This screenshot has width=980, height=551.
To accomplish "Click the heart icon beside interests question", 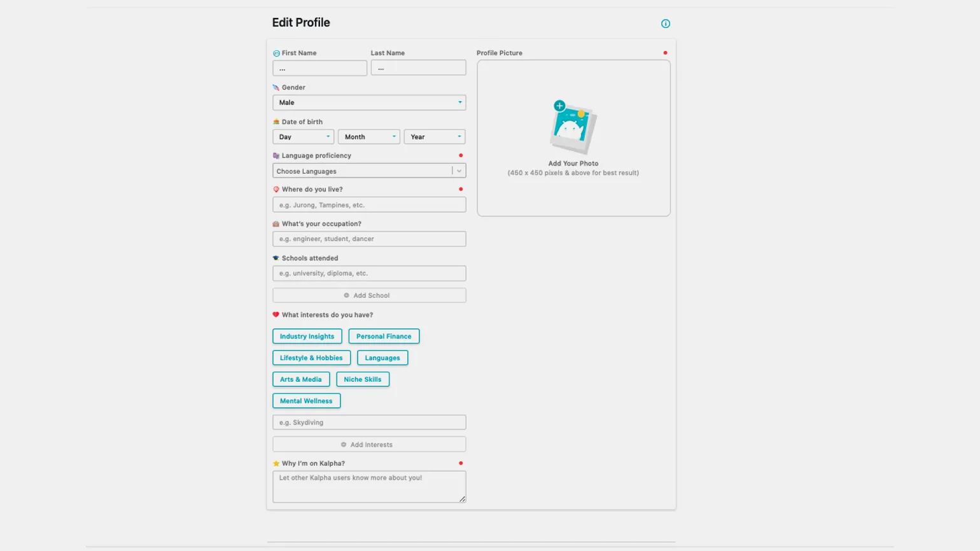I will pyautogui.click(x=276, y=315).
